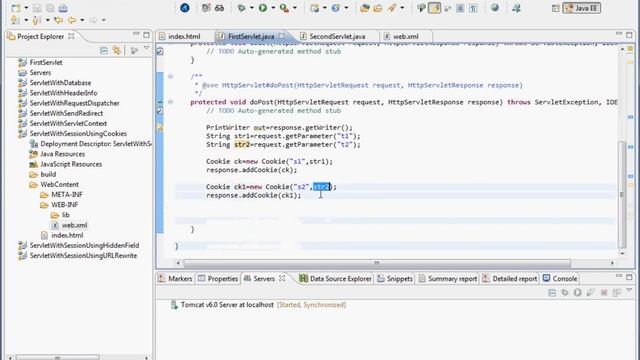The height and width of the screenshot is (360, 640).
Task: Click the Search flashlight toolbar icon
Action: [392, 8]
